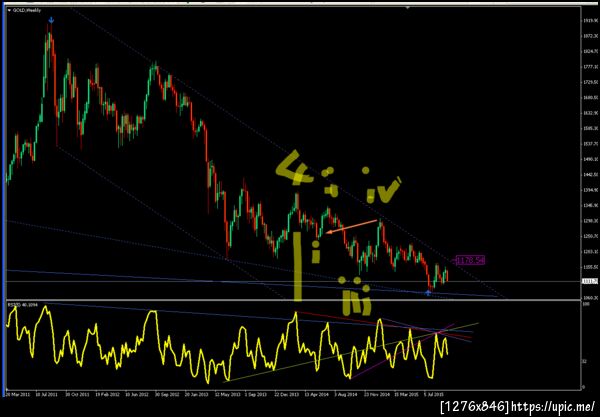
Task: Click the 23 Nov 2014 date label
Action: (x=377, y=394)
